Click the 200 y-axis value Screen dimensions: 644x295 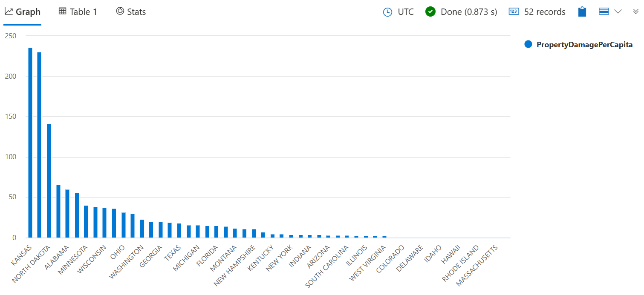tap(10, 77)
